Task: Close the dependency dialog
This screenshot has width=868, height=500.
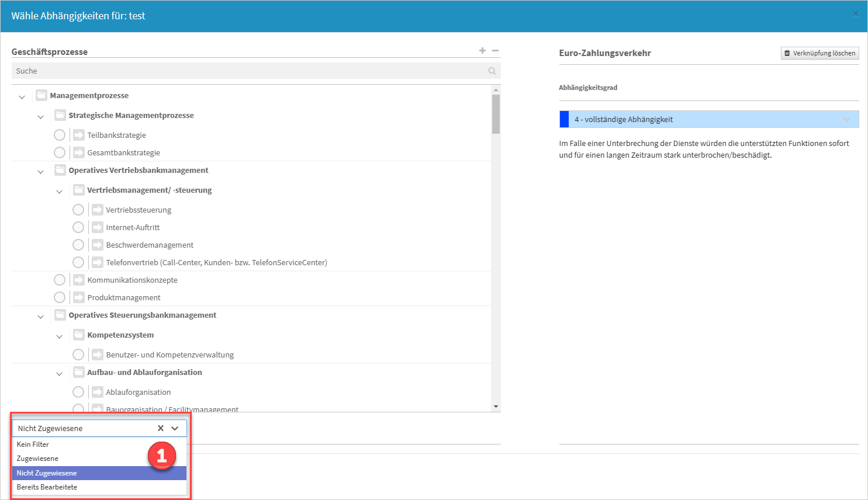Action: click(856, 14)
